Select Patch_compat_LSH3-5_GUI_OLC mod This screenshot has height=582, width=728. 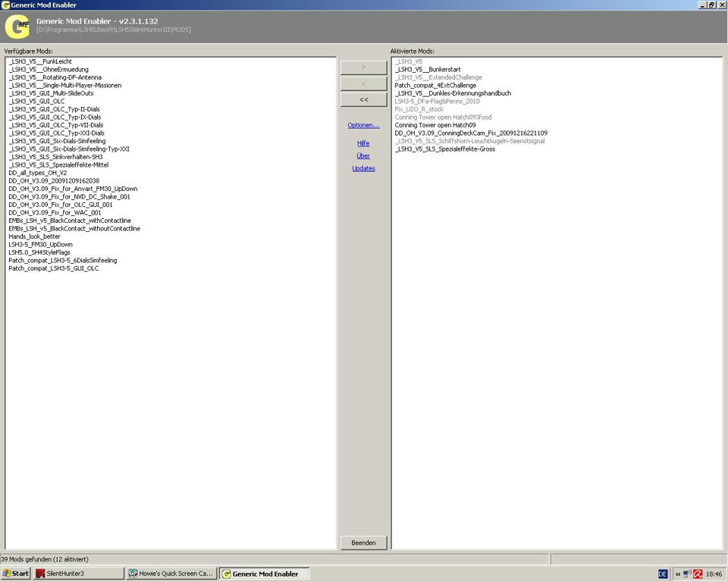(x=53, y=268)
